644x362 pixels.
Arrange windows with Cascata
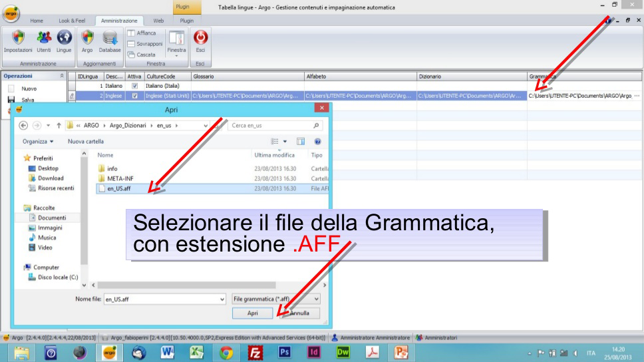[142, 55]
